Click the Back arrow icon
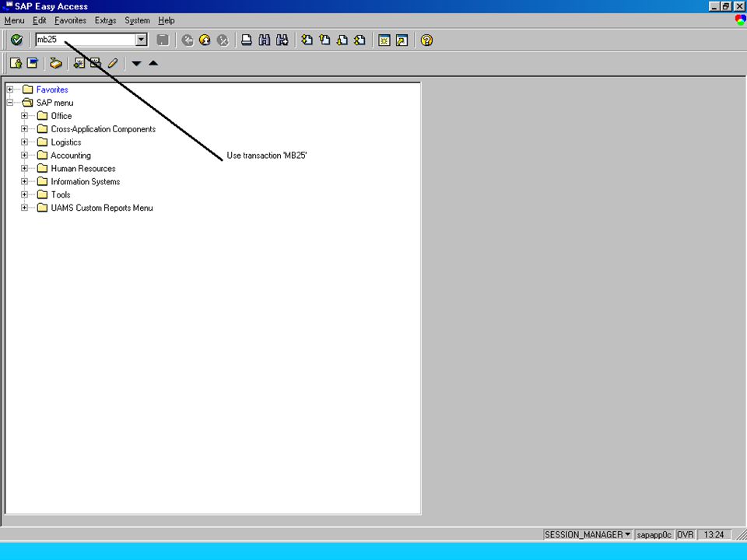Image resolution: width=747 pixels, height=560 pixels. 188,40
